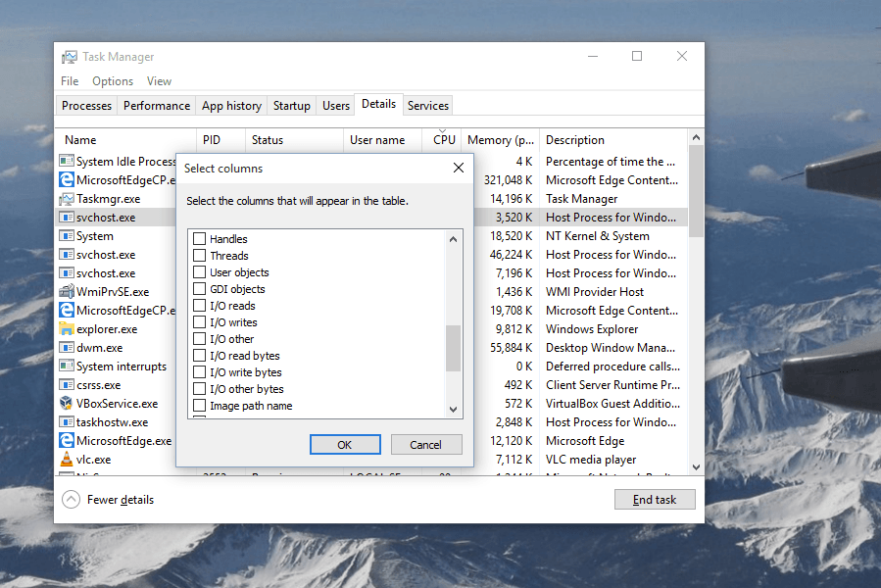The image size is (881, 588).
Task: Click the process list scroll up arrow
Action: click(696, 137)
